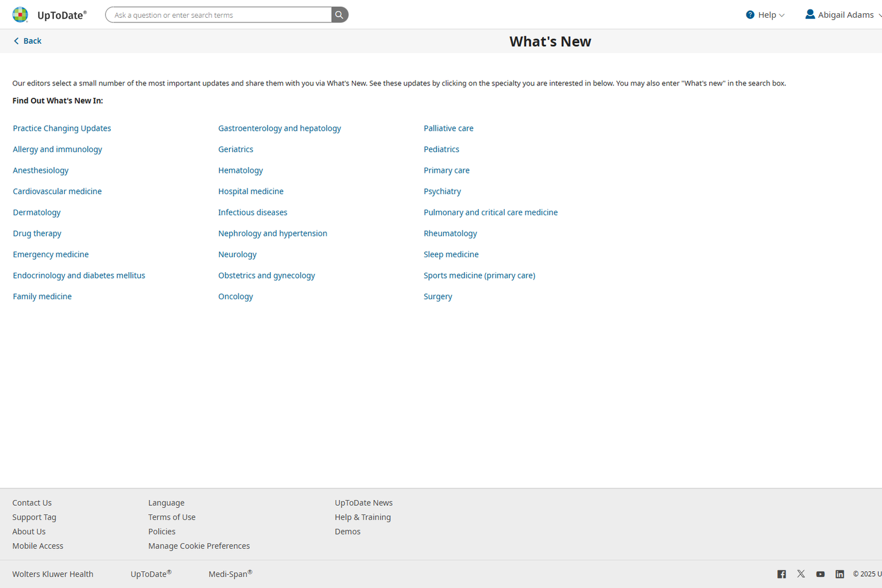Click the Abigail Adams user profile icon
The height and width of the screenshot is (588, 882).
(x=810, y=14)
